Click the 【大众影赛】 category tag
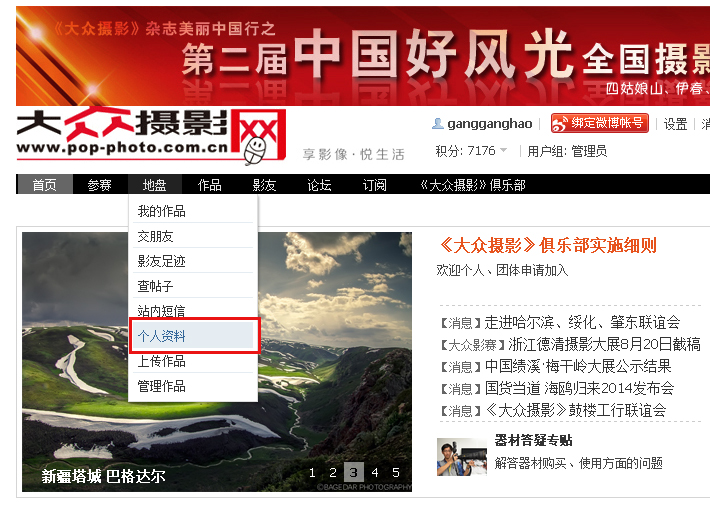Viewport: 710px width, 506px height. tap(473, 345)
